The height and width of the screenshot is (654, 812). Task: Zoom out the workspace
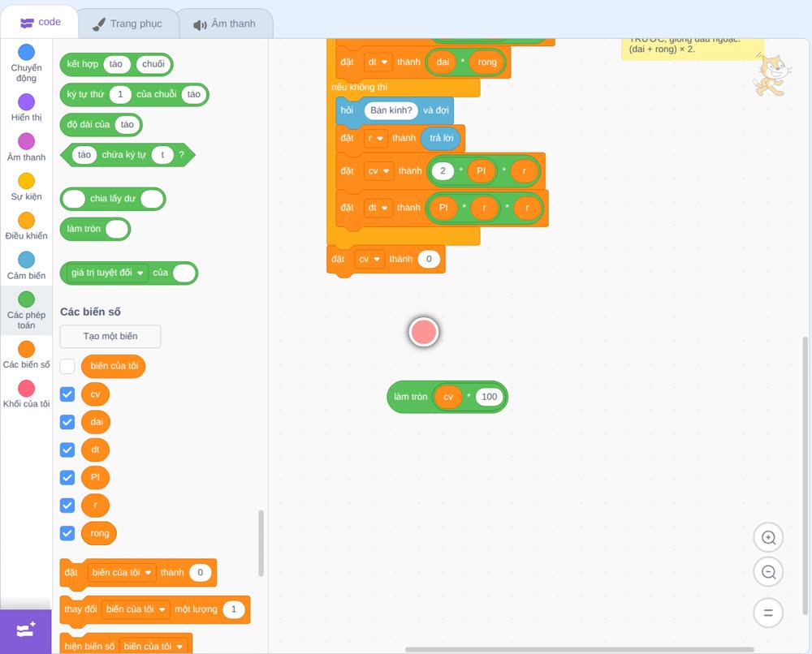click(x=768, y=572)
